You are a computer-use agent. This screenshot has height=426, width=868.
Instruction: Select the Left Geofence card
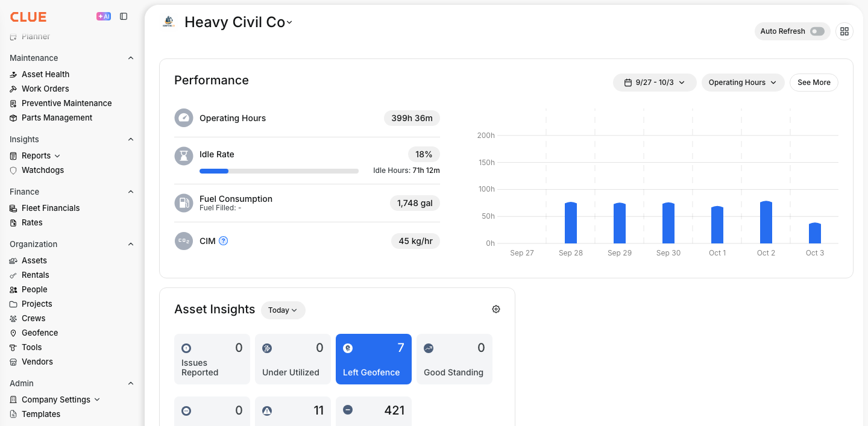(x=374, y=359)
